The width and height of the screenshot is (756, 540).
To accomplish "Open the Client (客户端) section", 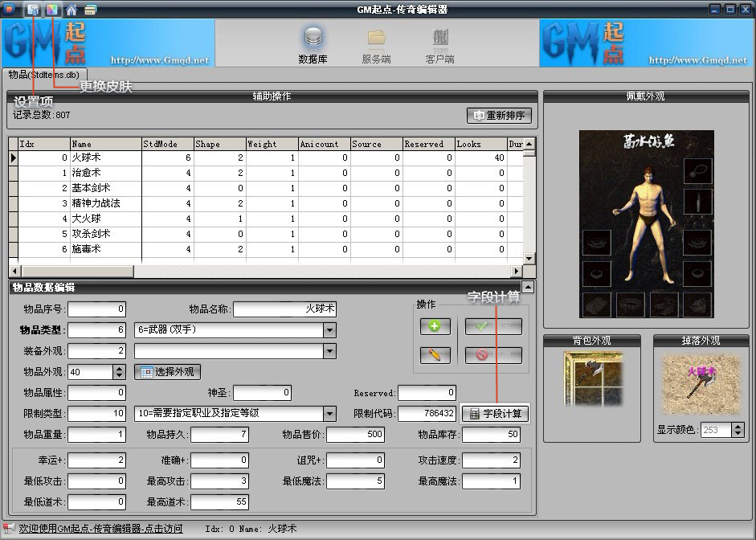I will [x=439, y=44].
